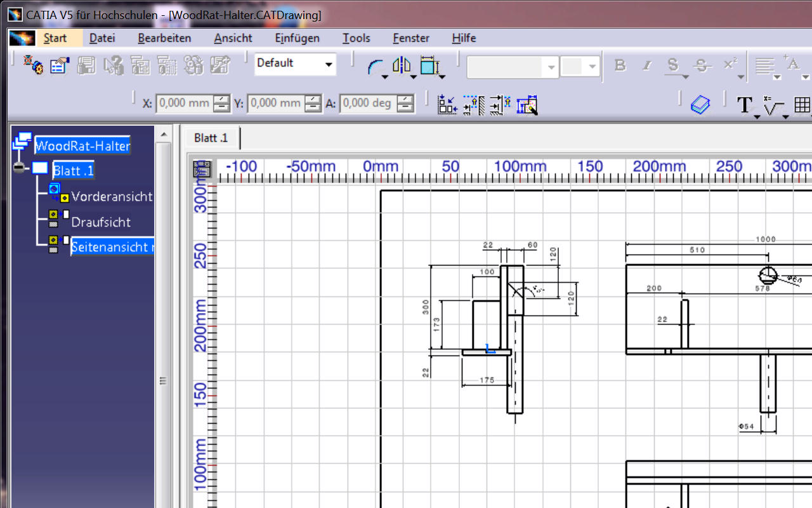Screen dimensions: 812x508
Task: Click the greyed double-window toolbar icon
Action: 140,65
